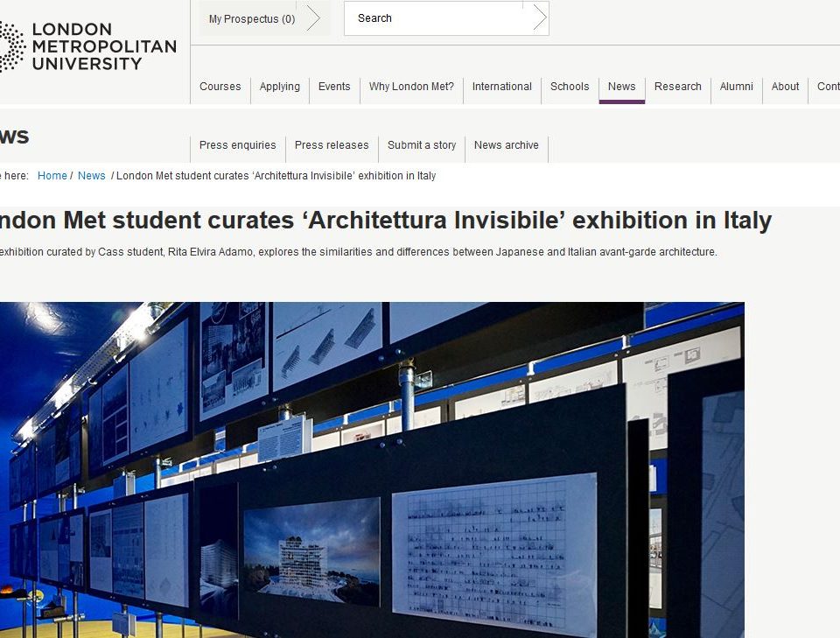Go to the Events section
This screenshot has width=840, height=638.
(x=334, y=87)
